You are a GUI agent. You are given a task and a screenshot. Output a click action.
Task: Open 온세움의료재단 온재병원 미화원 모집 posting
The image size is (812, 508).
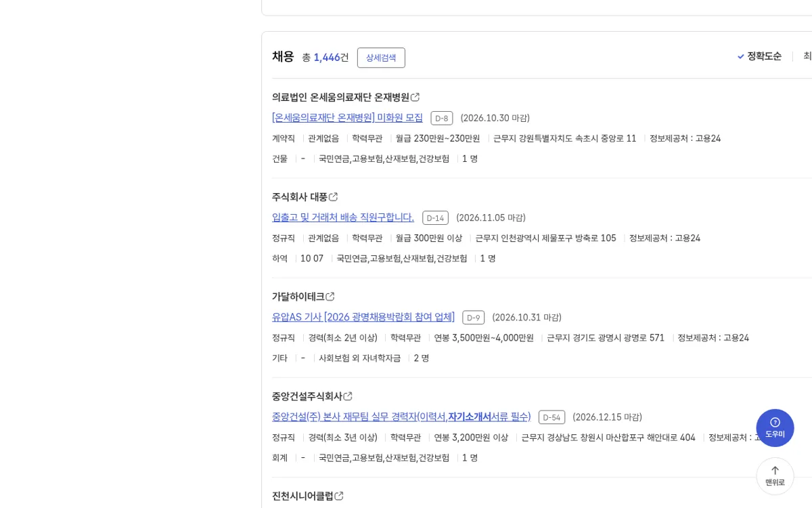[347, 118]
